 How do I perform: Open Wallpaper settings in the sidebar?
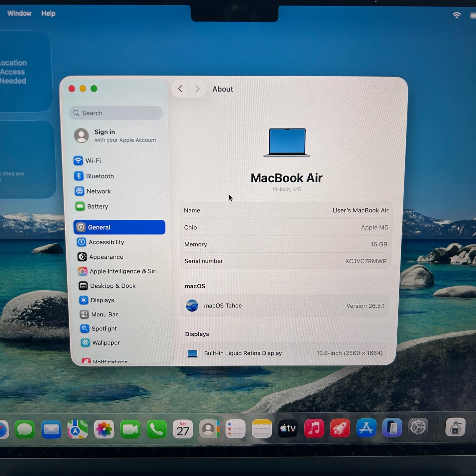100,343
